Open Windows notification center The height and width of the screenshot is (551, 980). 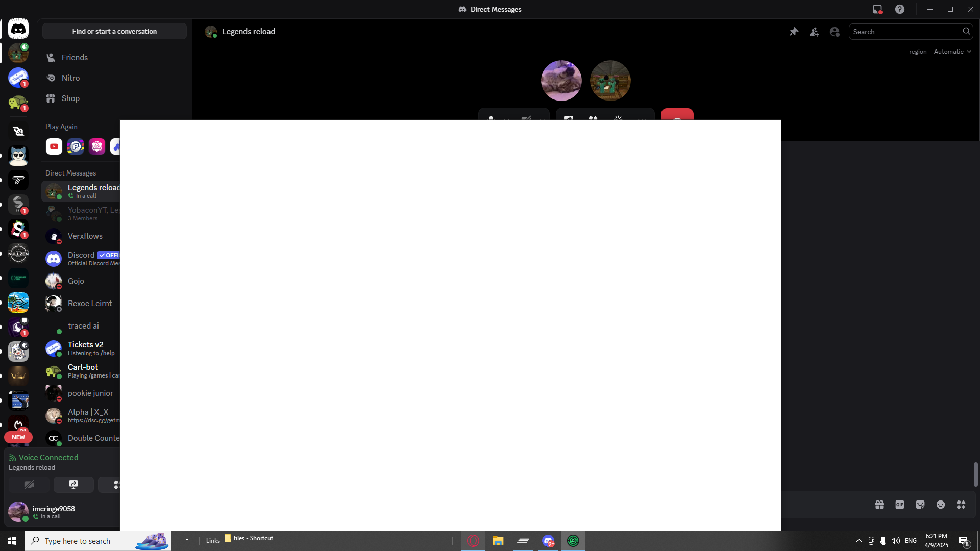click(964, 541)
